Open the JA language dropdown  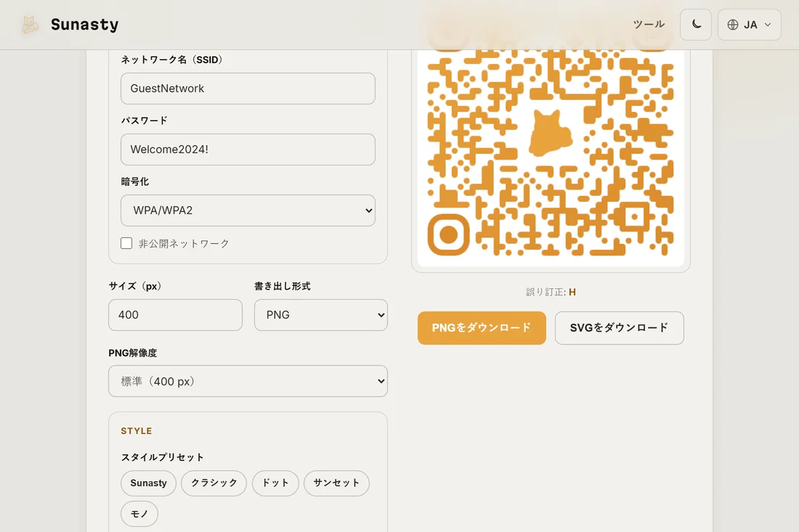pos(749,25)
